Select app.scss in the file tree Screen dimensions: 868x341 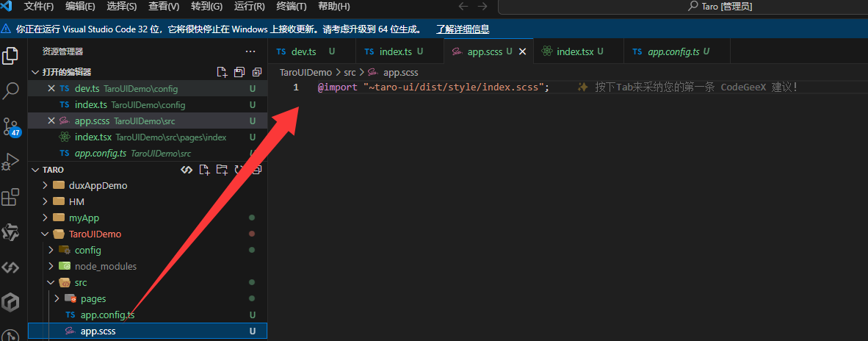[148, 331]
